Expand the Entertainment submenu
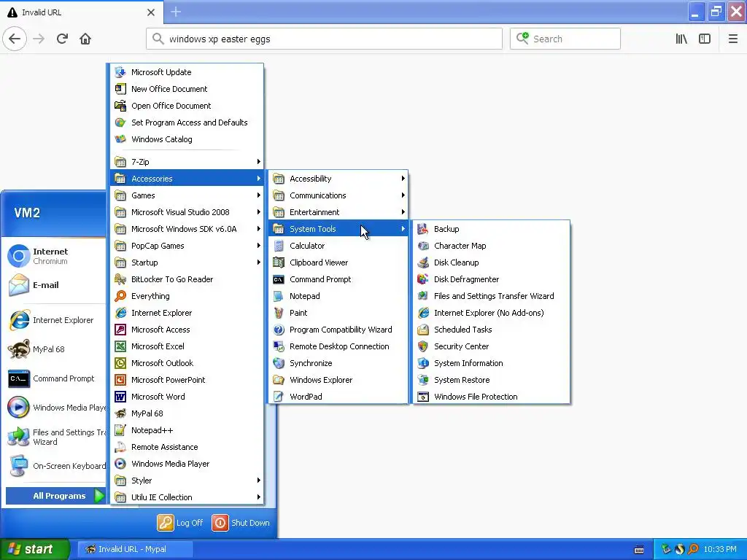 pyautogui.click(x=338, y=212)
